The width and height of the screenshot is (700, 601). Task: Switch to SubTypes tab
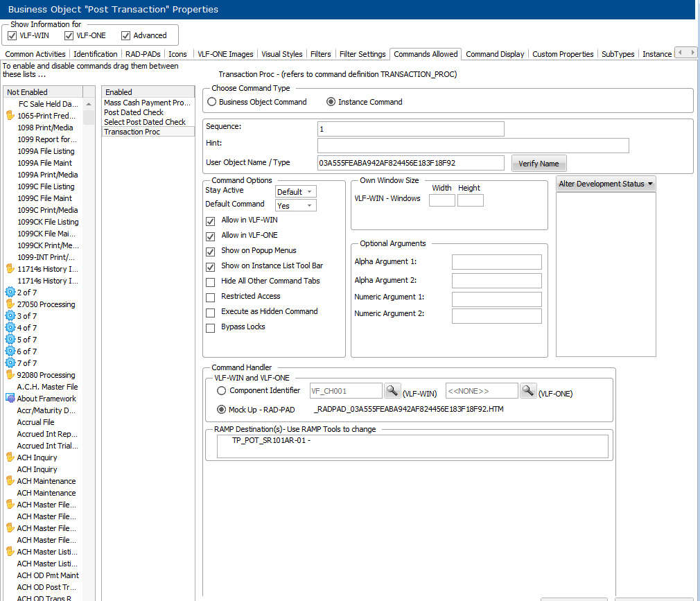pos(618,54)
